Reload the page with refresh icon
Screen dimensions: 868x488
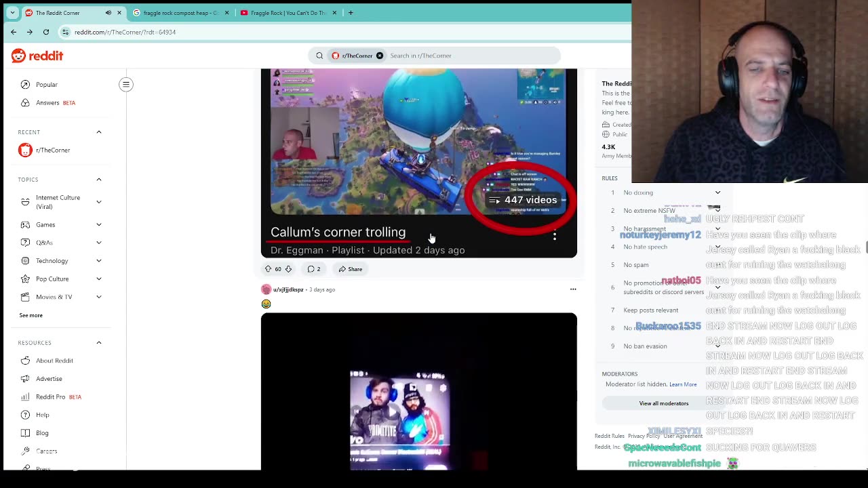[x=46, y=32]
